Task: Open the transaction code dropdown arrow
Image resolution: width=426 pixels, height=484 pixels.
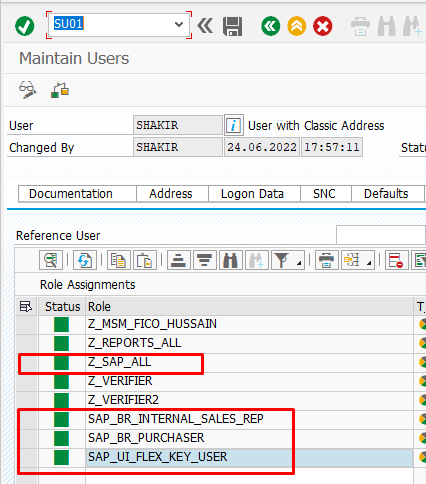Action: (179, 24)
